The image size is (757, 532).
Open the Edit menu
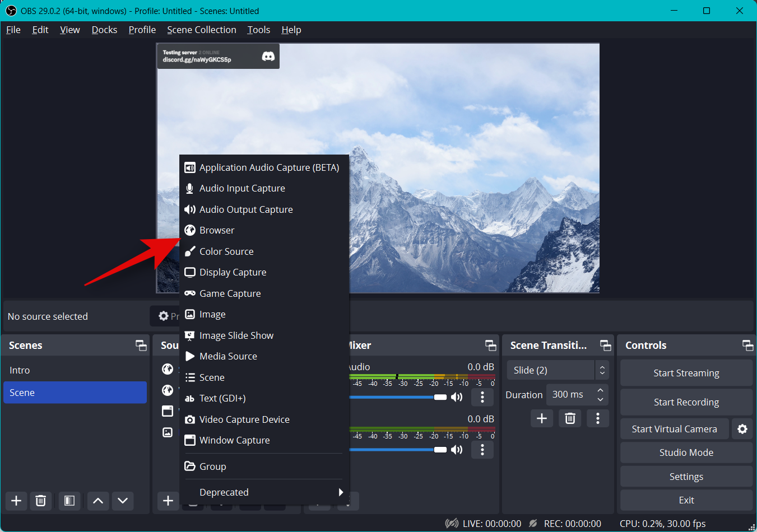click(x=40, y=30)
